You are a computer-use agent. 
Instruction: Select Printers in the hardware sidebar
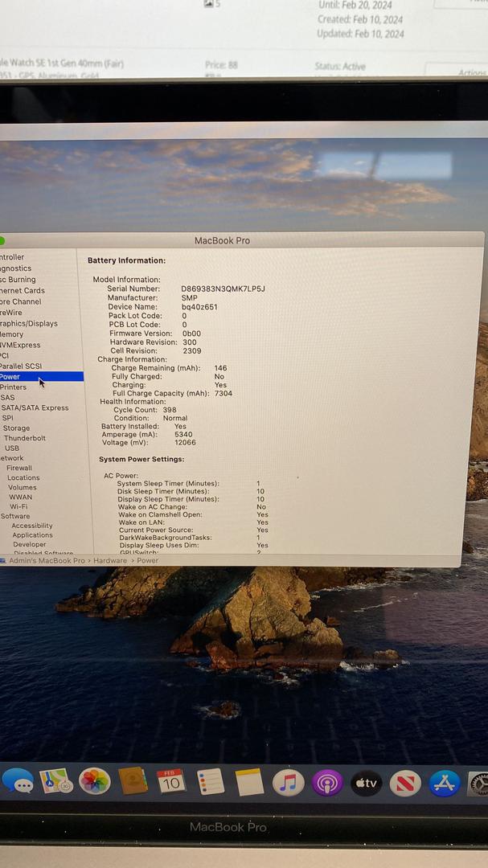click(x=14, y=387)
